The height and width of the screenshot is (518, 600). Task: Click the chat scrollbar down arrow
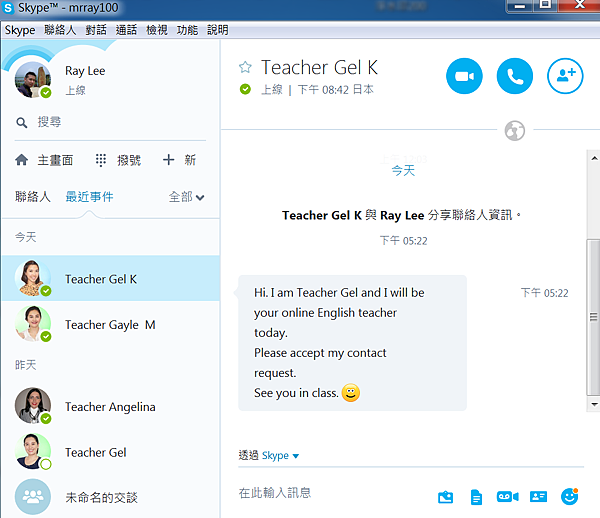coord(594,404)
